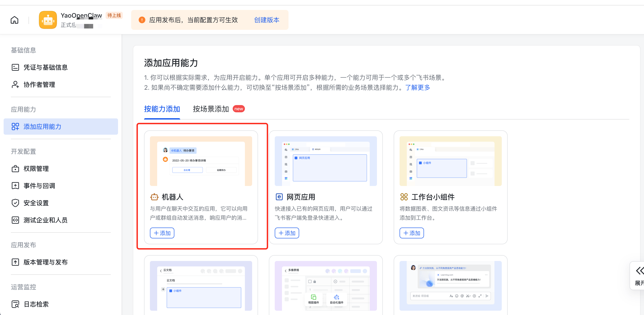Add the 工作台小组件 capability
644x315 pixels.
click(412, 233)
